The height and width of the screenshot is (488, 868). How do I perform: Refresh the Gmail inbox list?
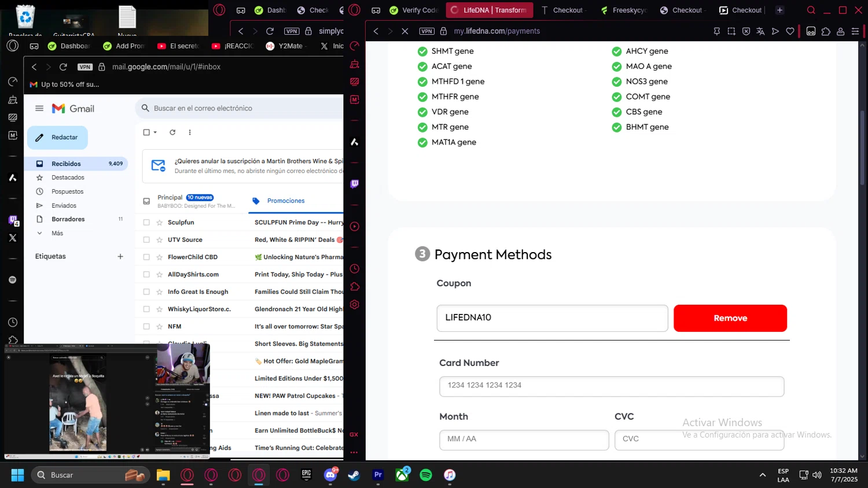pyautogui.click(x=172, y=132)
